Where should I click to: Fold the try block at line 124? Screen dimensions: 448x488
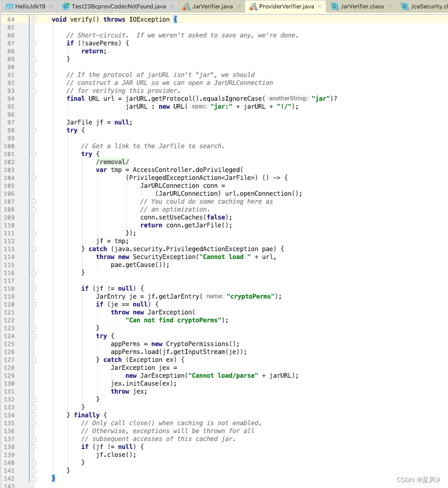click(x=34, y=336)
